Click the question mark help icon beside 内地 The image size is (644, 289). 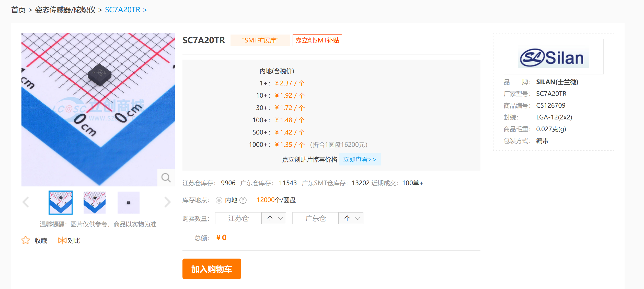tap(243, 200)
